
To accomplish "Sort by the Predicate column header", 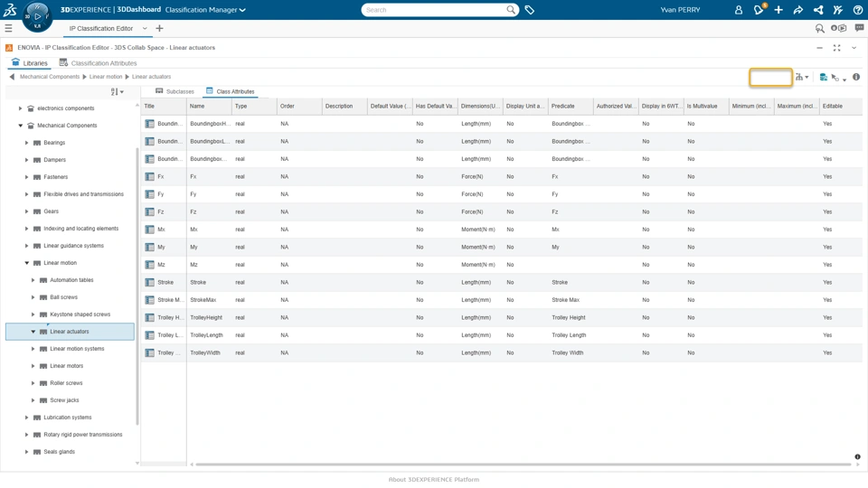I will pyautogui.click(x=571, y=107).
